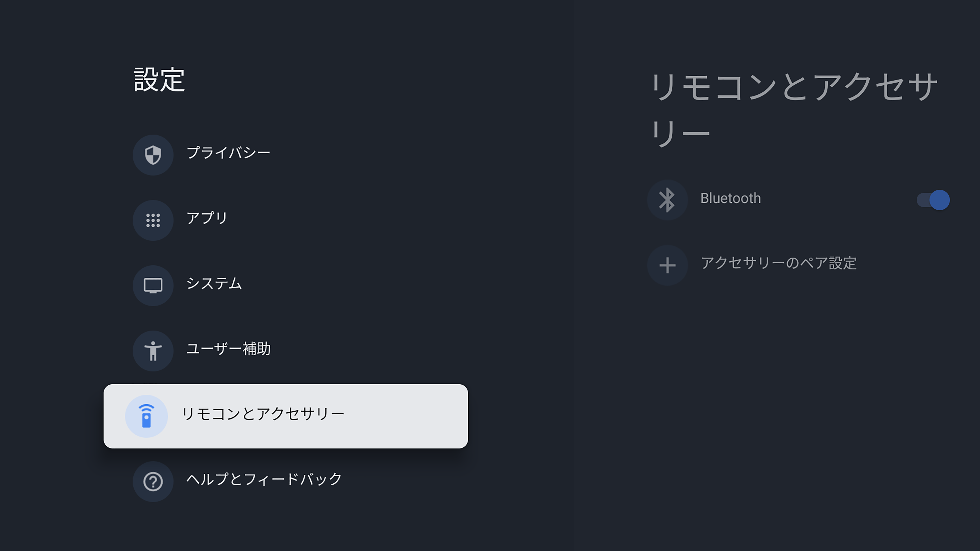Screen dimensions: 980x551
Task: Click the privacy shield icon
Action: coord(153,155)
